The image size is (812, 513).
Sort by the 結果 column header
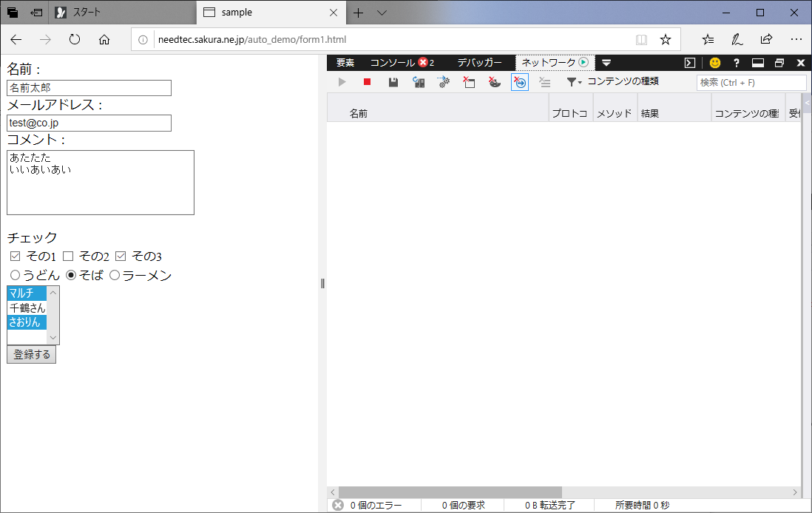pos(674,108)
